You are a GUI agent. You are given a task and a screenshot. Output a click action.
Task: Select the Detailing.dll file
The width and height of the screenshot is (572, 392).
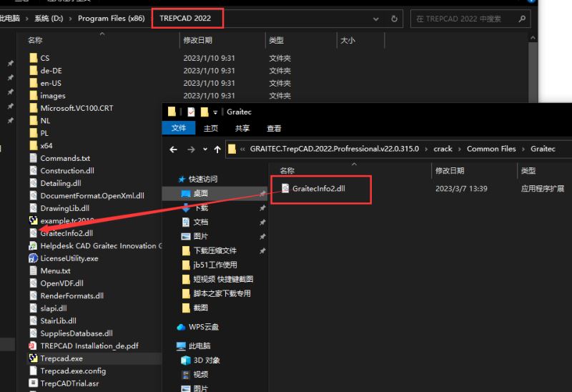(61, 183)
